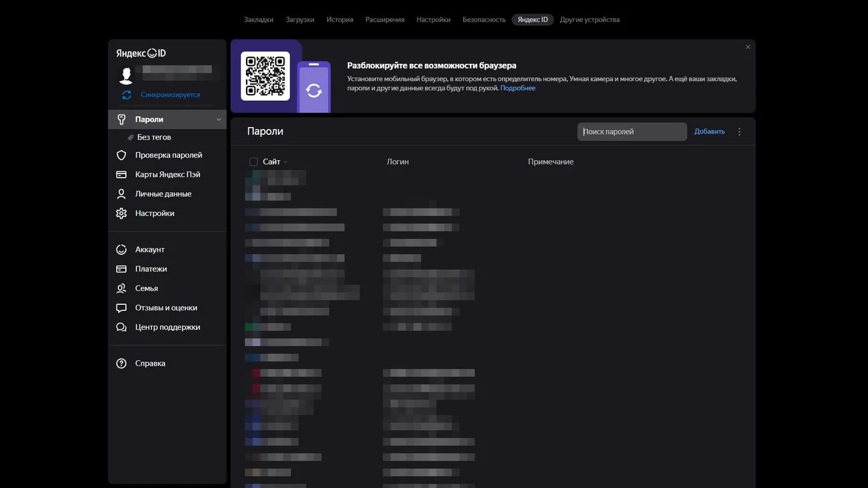Open the Passwords key icon in sidebar
Image resolution: width=868 pixels, height=488 pixels.
pyautogui.click(x=121, y=119)
